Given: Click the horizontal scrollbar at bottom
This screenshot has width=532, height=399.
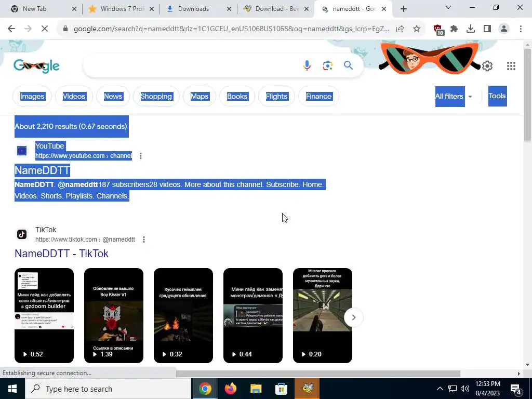Looking at the screenshot, I should (x=318, y=374).
